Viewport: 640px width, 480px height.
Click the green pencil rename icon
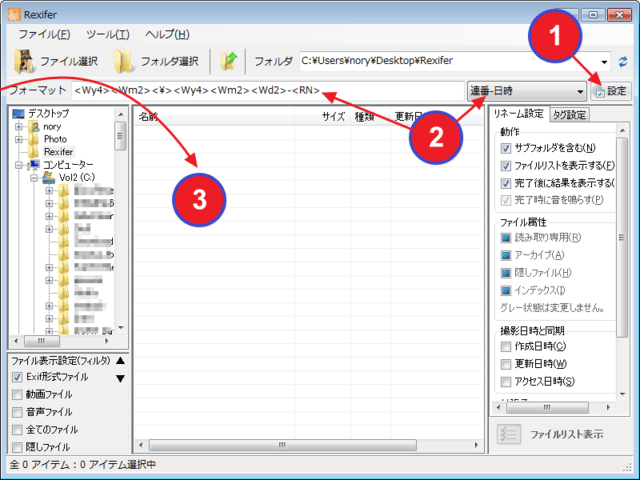pos(230,61)
